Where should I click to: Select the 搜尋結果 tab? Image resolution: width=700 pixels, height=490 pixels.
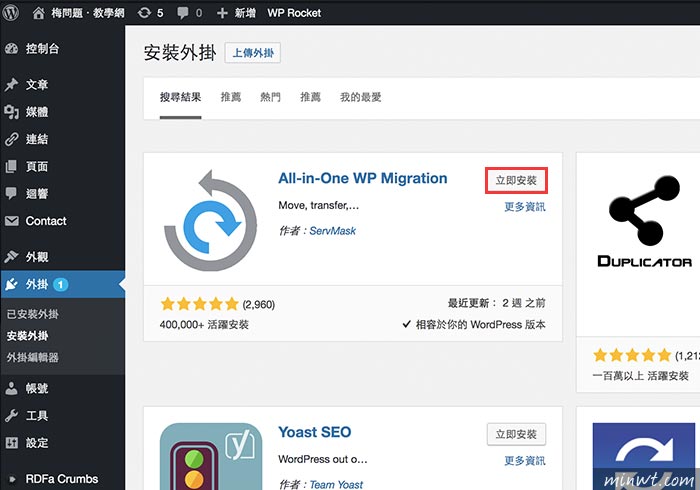(x=180, y=97)
